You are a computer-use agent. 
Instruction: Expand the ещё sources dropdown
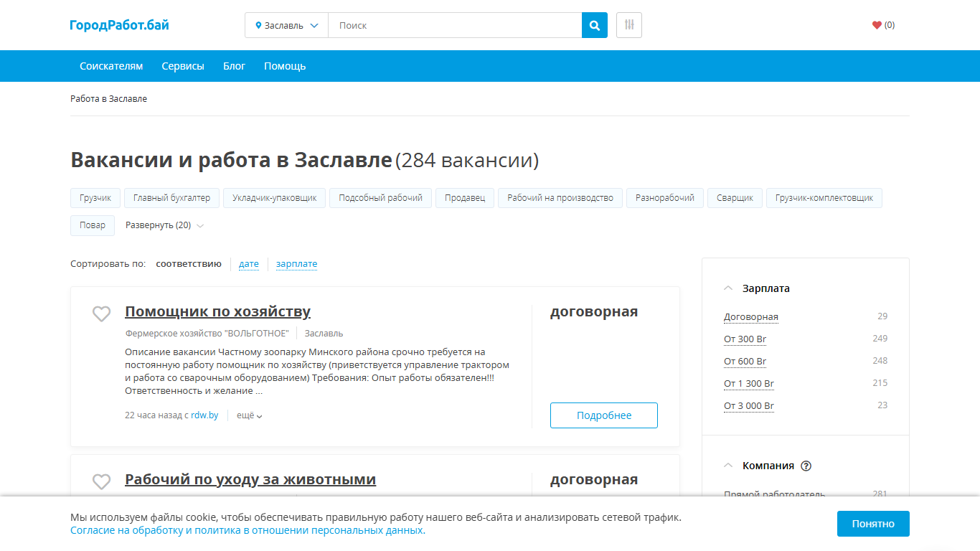point(250,415)
